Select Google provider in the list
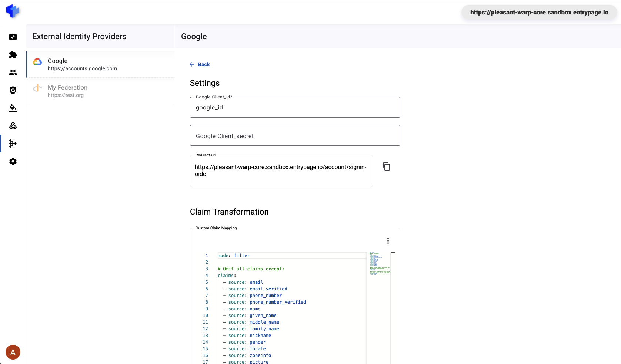Image resolution: width=621 pixels, height=364 pixels. 100,64
